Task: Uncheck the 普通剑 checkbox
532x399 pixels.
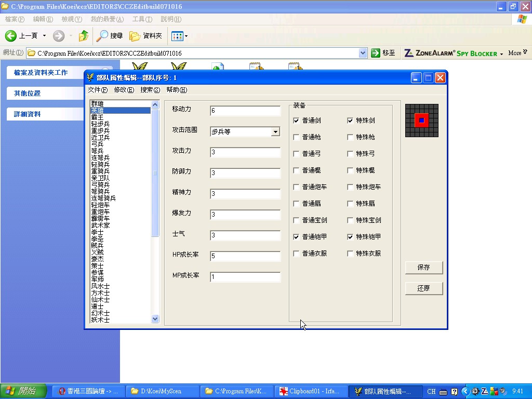Action: (296, 121)
